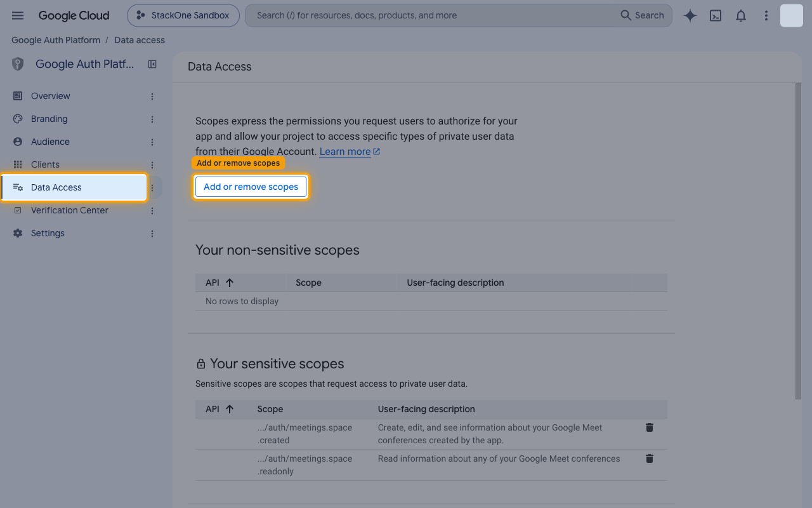Collapse the side navigation panel

pos(152,64)
